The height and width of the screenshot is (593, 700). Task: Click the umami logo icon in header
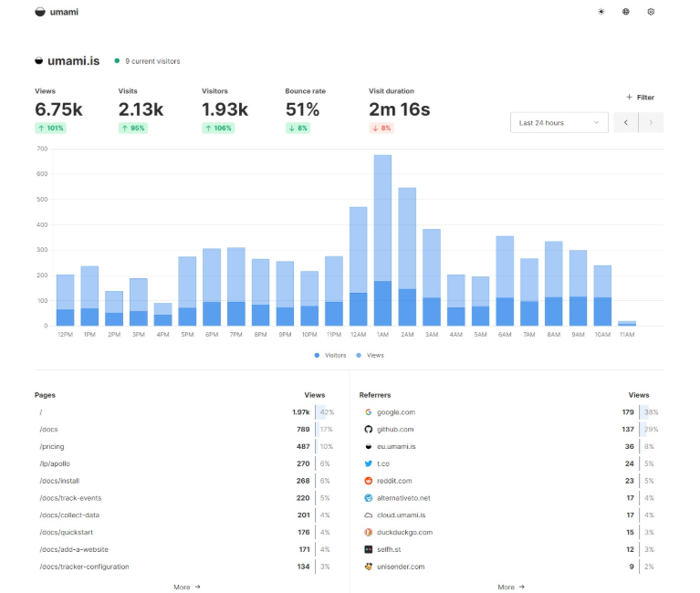40,12
